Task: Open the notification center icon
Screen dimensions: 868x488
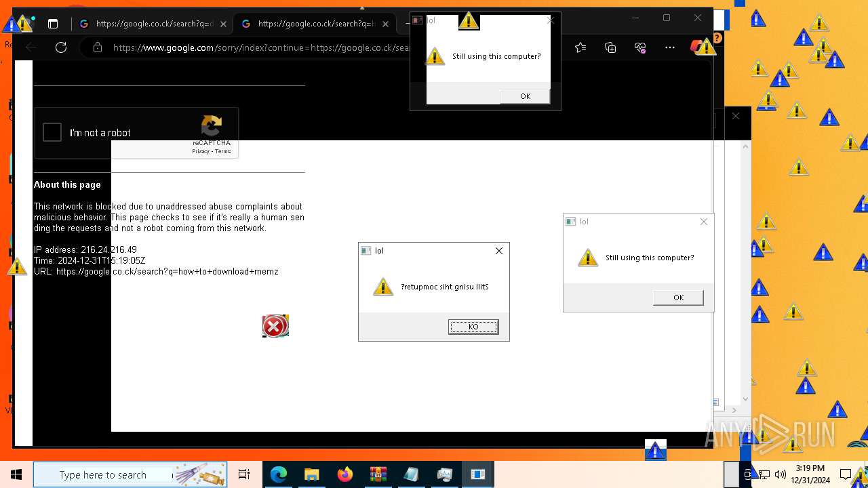Action: tap(846, 474)
